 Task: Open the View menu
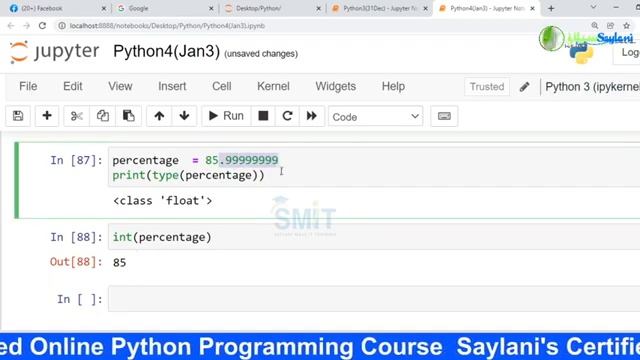click(x=120, y=87)
